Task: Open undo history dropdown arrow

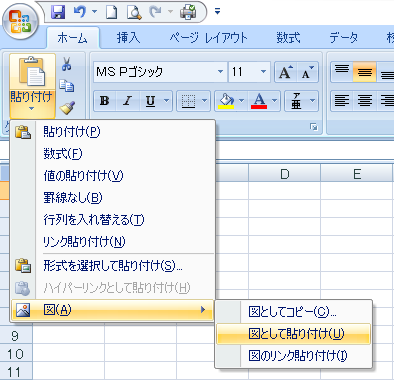Action: 95,12
